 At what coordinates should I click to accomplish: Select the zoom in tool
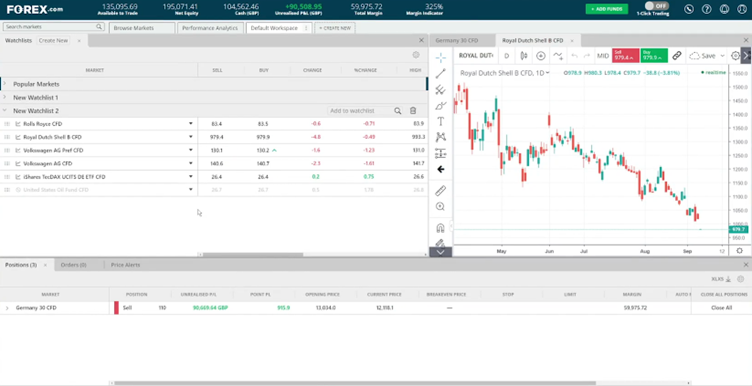pyautogui.click(x=440, y=207)
